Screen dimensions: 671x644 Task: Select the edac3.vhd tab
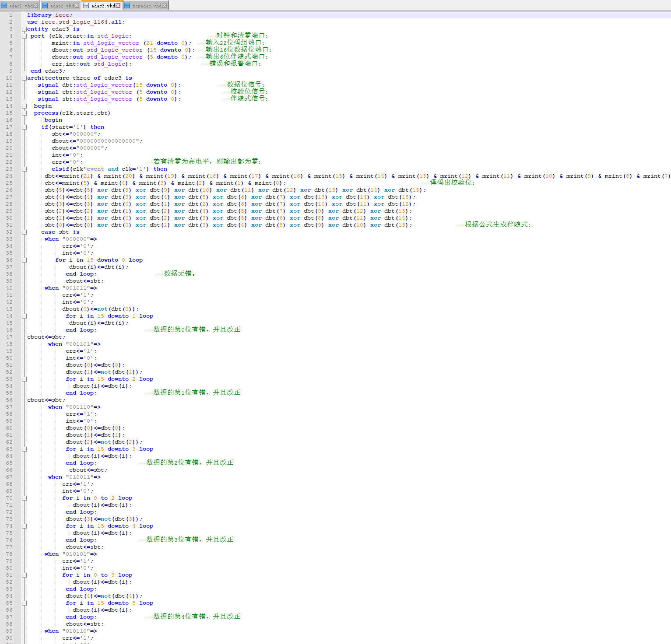[x=102, y=6]
